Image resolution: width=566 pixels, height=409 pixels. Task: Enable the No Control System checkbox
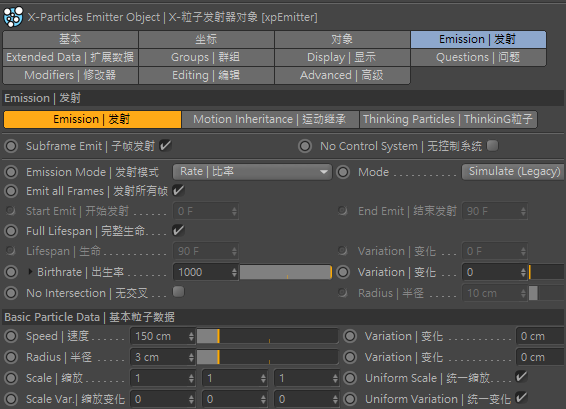(x=492, y=146)
